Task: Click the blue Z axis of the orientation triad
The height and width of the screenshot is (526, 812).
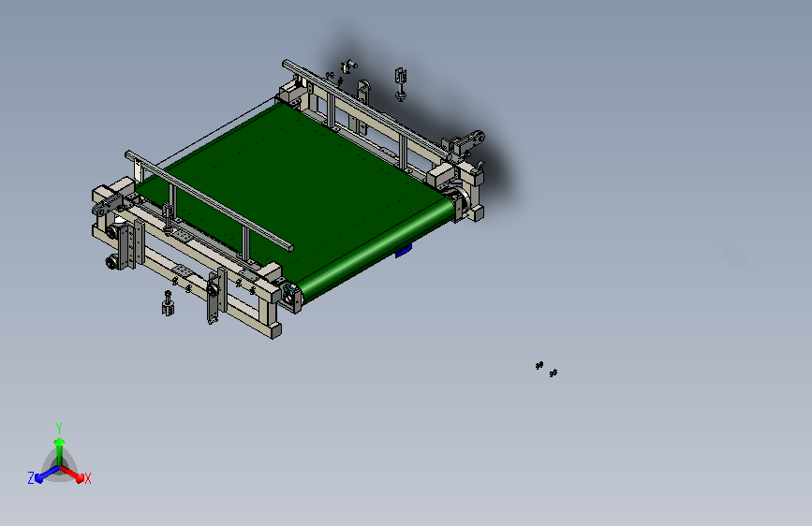Action: 47,475
